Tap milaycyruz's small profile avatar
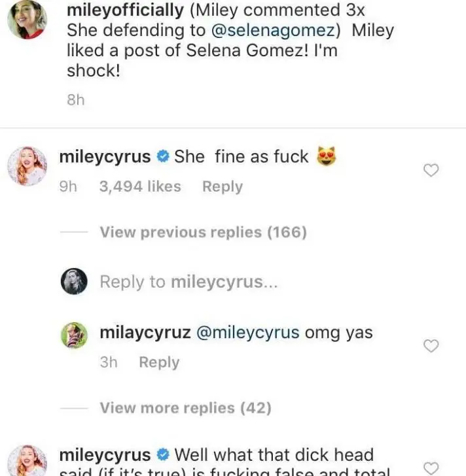Image resolution: width=466 pixels, height=476 pixels. (x=74, y=335)
